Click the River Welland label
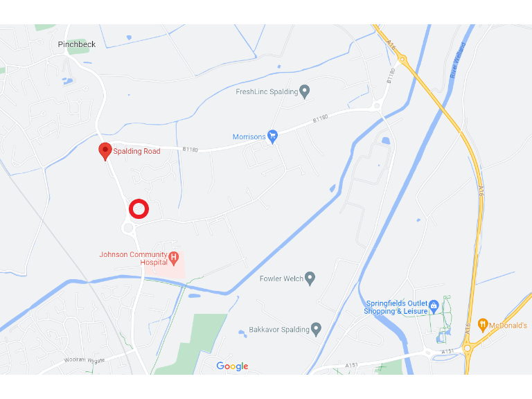Viewport: 532px width, 399px height. [458, 60]
